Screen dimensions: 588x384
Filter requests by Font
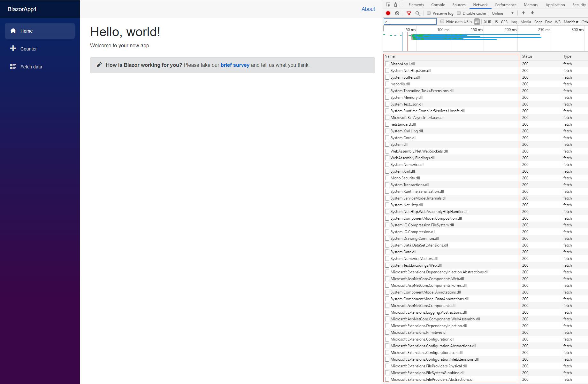(x=538, y=22)
